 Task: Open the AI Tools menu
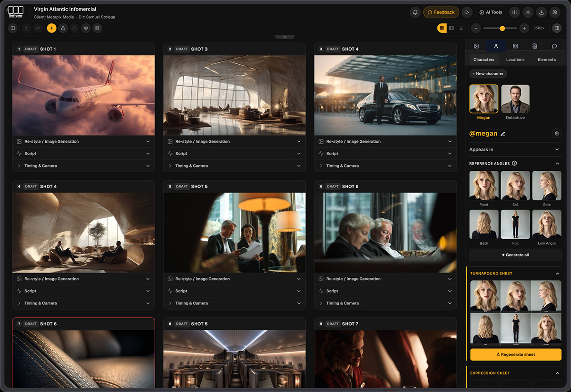coord(491,12)
